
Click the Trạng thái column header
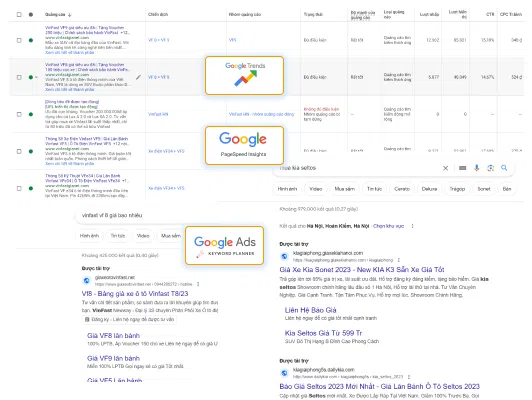pyautogui.click(x=313, y=15)
